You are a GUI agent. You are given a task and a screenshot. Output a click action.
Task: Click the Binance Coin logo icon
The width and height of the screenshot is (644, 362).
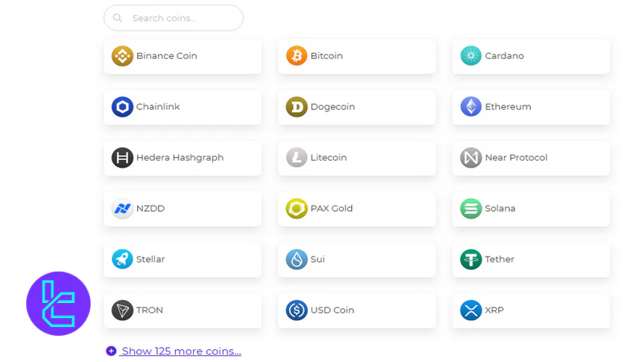click(122, 56)
